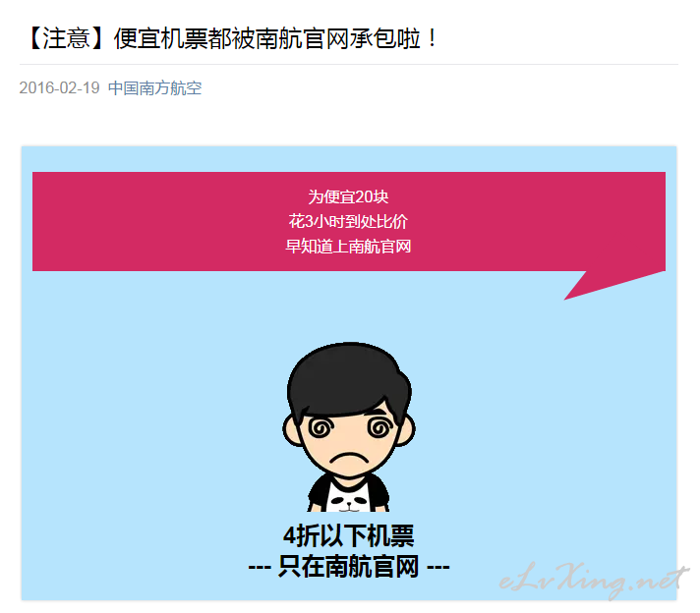Click the 4折以下机票 caption
Screen dimensions: 700x613
(x=349, y=535)
